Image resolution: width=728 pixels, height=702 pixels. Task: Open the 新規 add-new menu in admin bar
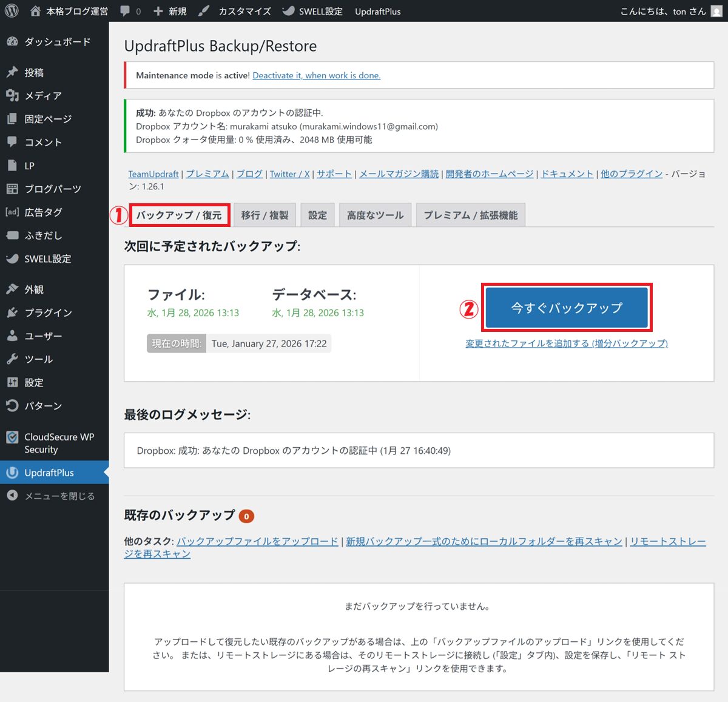(x=170, y=11)
